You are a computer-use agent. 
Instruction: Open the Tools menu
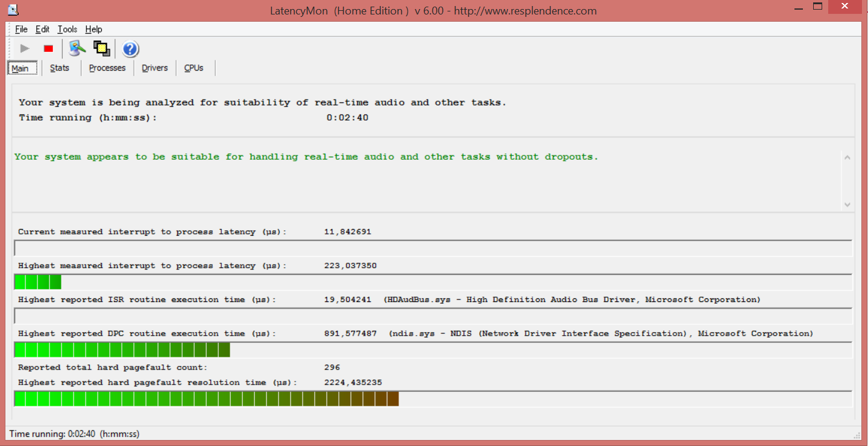tap(68, 29)
